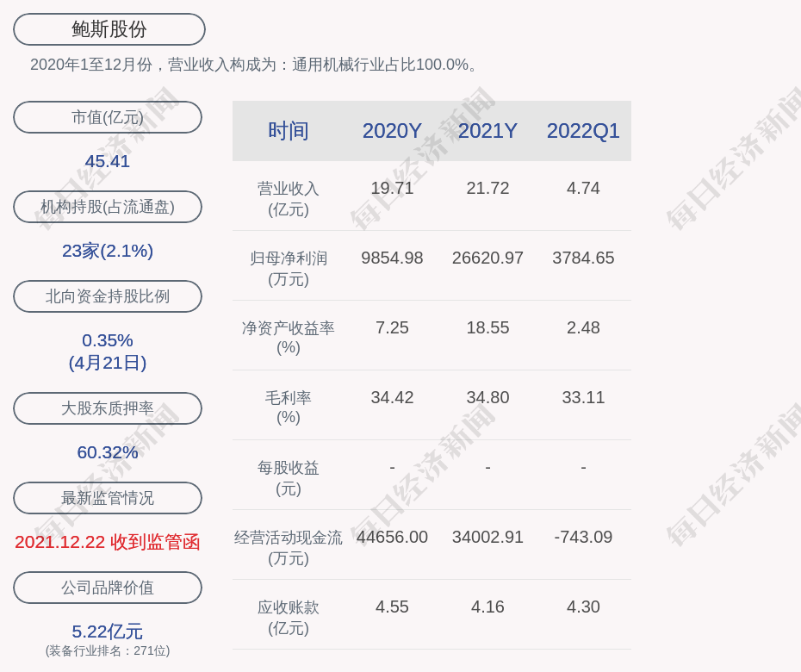Select receivables value 4.30

click(583, 607)
